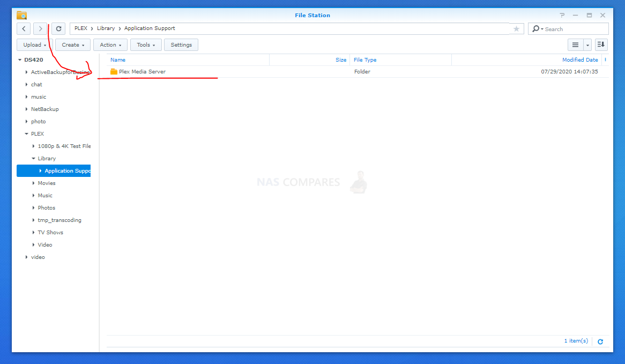Go forward to the next folder
The height and width of the screenshot is (364, 625).
(x=40, y=29)
